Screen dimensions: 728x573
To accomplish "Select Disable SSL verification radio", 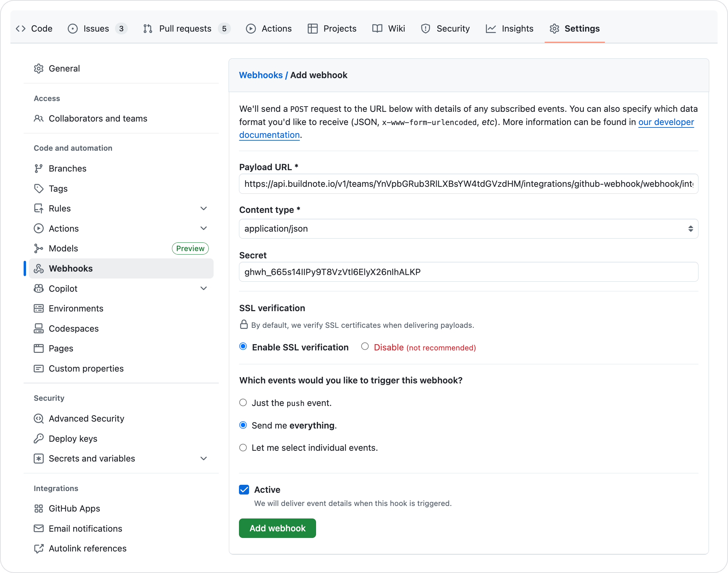I will (x=365, y=347).
